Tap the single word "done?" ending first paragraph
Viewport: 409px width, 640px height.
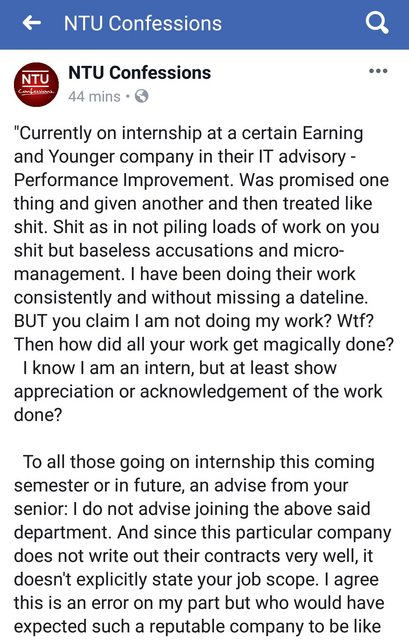click(x=38, y=415)
